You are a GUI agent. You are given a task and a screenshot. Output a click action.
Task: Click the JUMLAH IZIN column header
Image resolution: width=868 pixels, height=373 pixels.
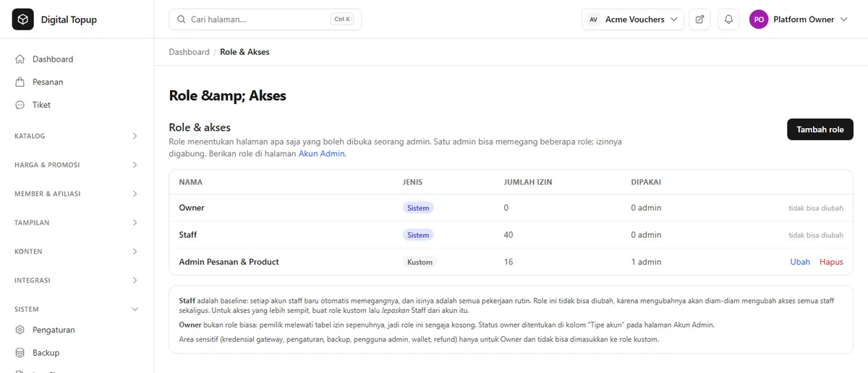(x=528, y=182)
